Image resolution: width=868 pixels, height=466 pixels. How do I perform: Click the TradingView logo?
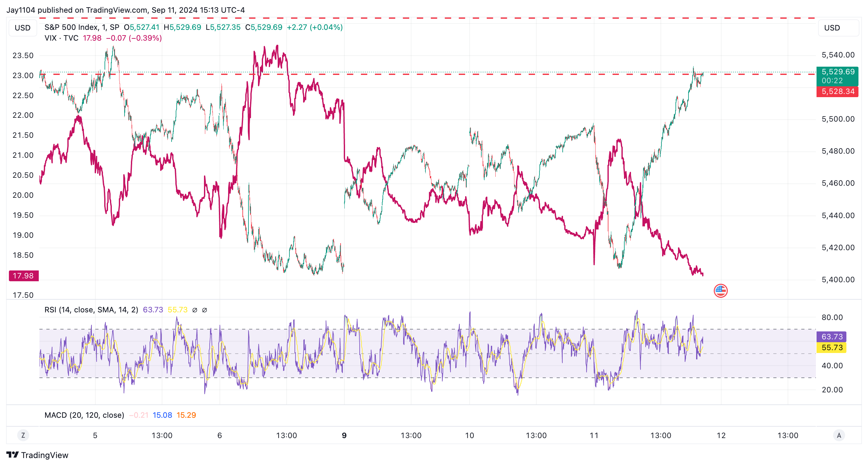pyautogui.click(x=37, y=455)
